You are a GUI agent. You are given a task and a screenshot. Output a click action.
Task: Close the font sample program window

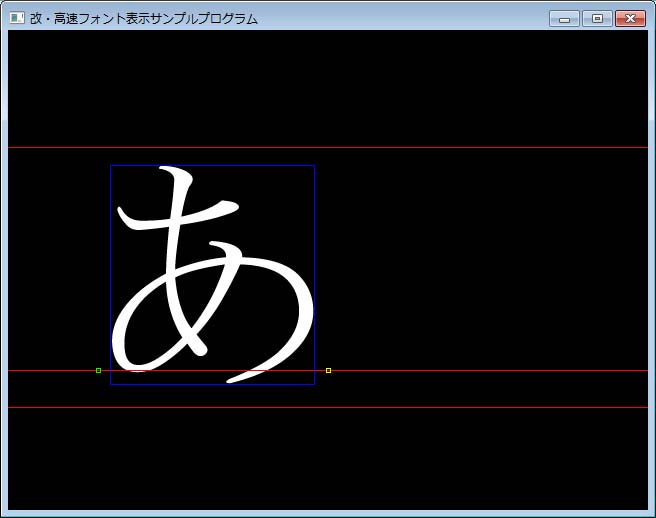(x=630, y=19)
